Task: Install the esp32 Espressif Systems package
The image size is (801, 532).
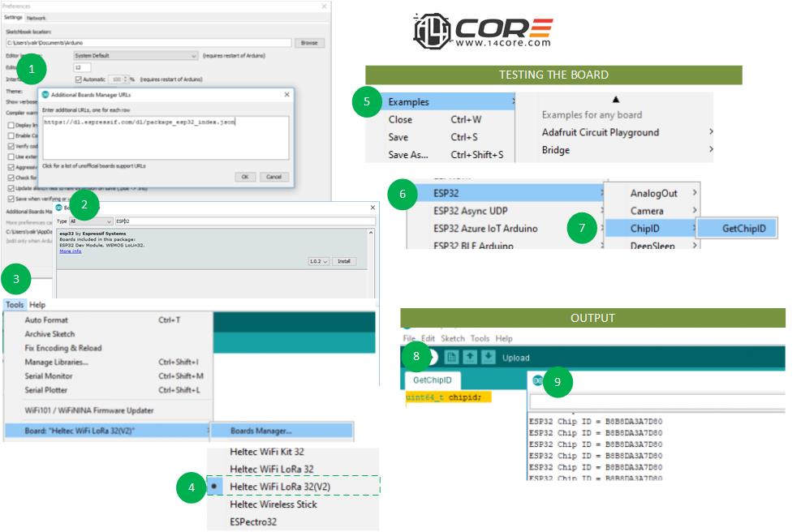Action: pyautogui.click(x=344, y=261)
